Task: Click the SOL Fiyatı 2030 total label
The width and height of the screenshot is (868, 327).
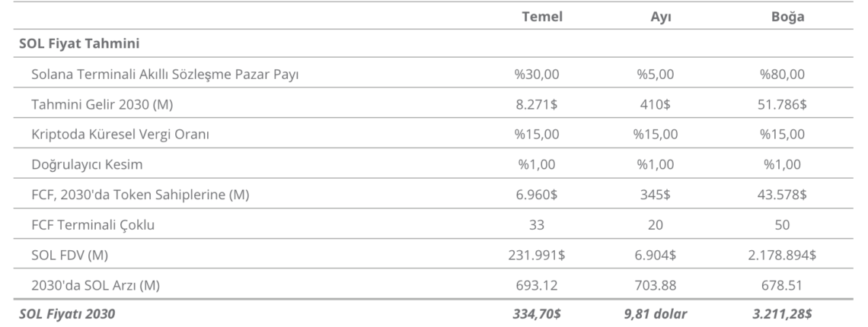Action: tap(67, 314)
